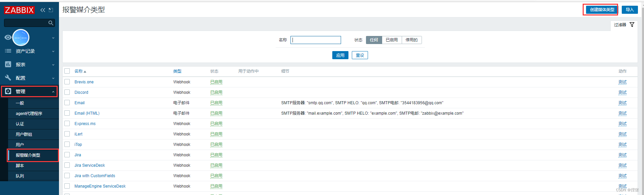Open the agent代理程序 submenu item
Screen dimensions: 644x195
coord(33,114)
